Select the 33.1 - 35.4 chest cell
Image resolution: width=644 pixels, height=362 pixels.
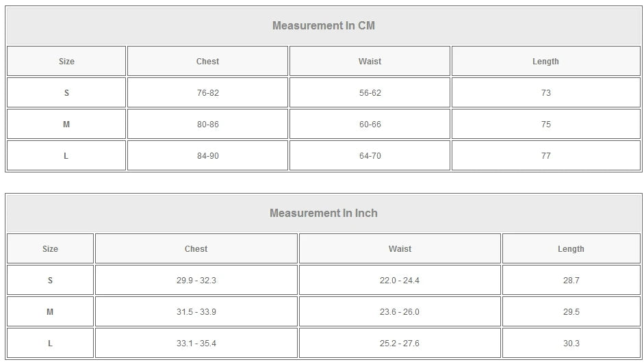(196, 344)
